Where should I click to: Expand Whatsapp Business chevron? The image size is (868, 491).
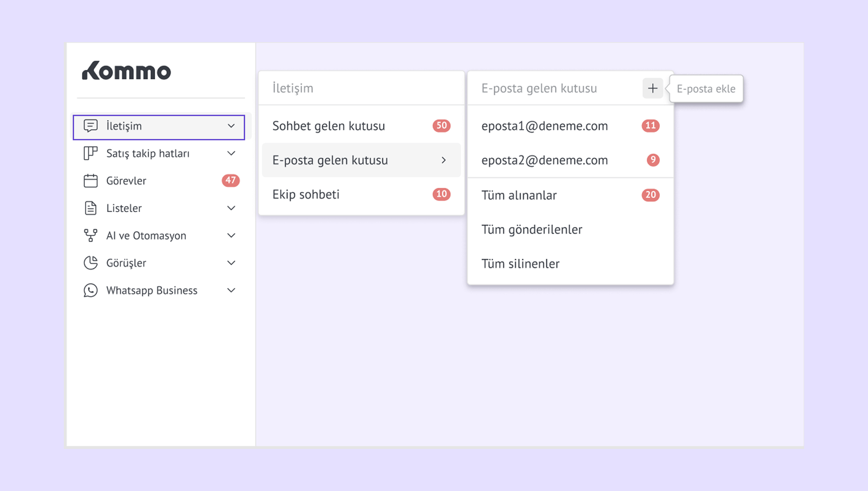[x=231, y=290]
